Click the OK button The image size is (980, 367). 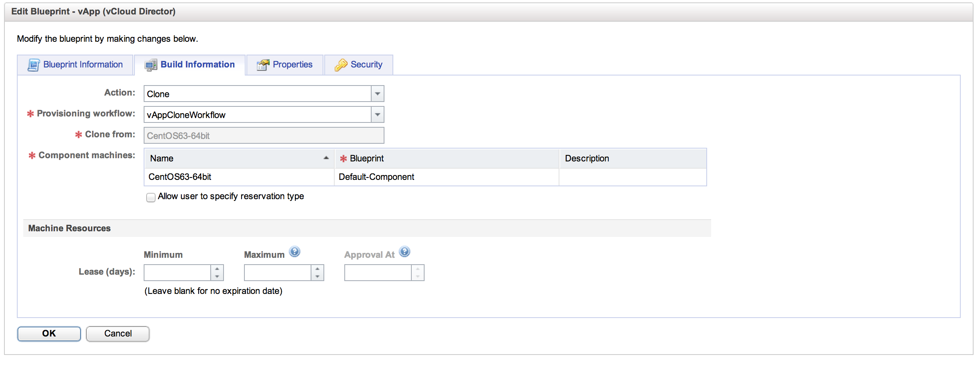(49, 334)
